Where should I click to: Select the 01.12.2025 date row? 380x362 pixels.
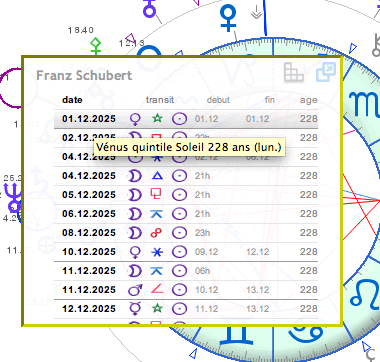186,119
